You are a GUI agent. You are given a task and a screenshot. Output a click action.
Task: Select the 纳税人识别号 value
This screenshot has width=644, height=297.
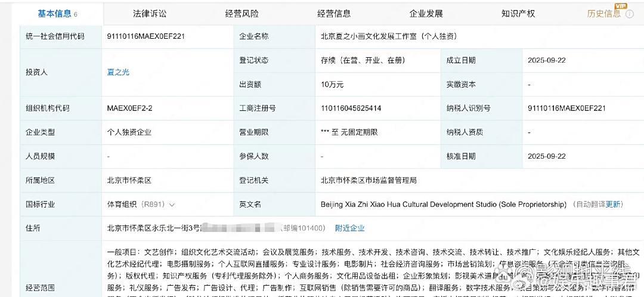point(567,109)
